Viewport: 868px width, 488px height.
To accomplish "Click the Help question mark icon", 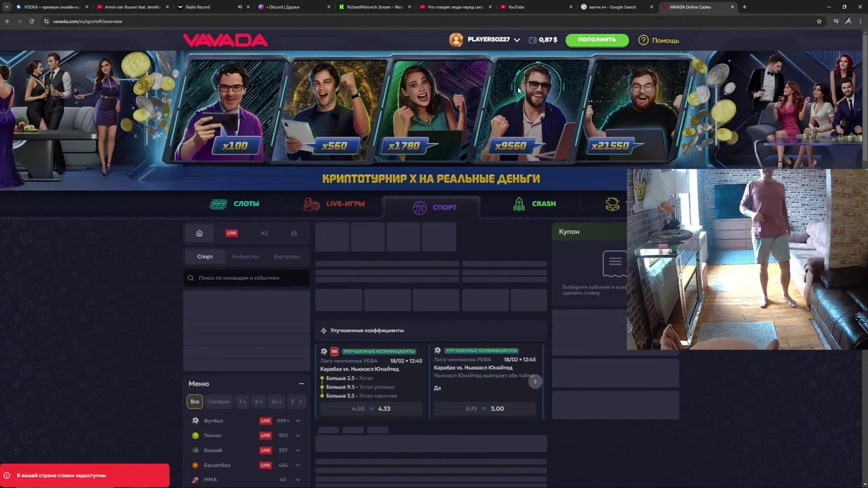I will point(644,40).
